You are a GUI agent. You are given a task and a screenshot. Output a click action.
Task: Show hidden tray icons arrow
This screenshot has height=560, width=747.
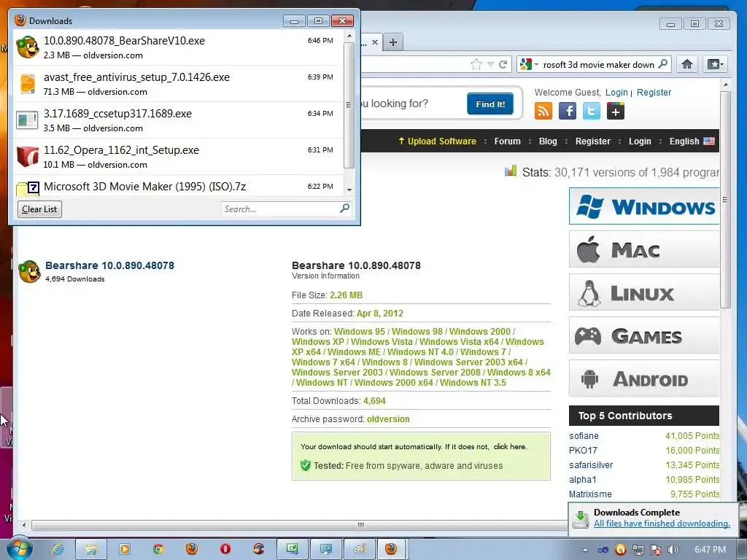[x=585, y=550]
